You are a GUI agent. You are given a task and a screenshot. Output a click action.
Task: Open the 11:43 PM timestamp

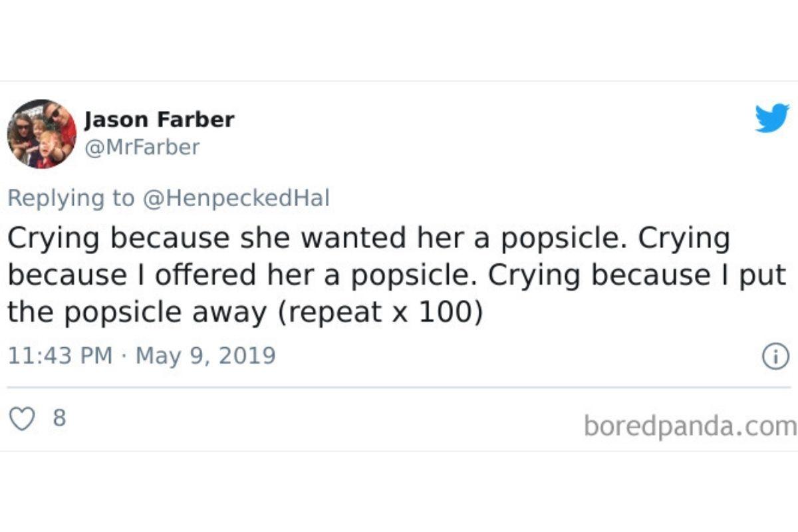[x=60, y=356]
